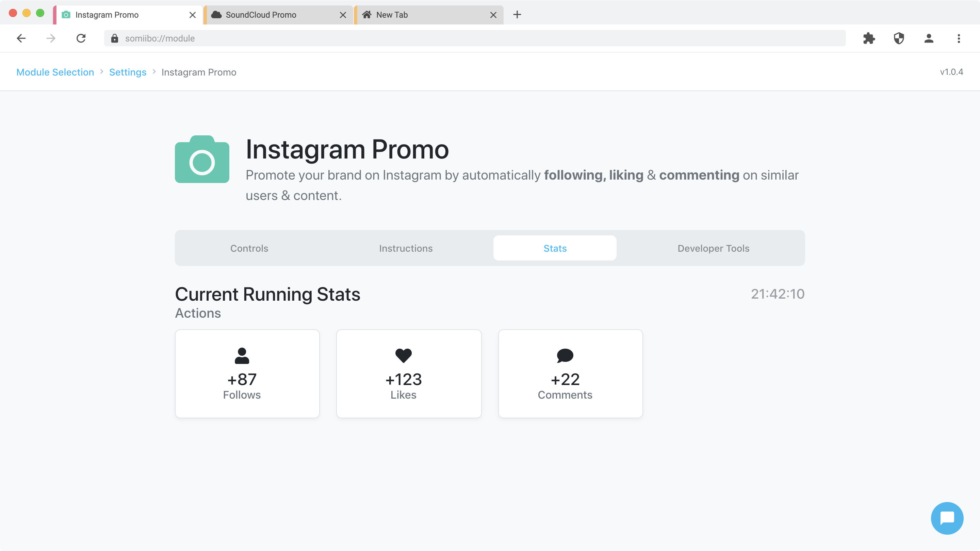980x551 pixels.
Task: Open a new tab with plus button
Action: tap(517, 15)
